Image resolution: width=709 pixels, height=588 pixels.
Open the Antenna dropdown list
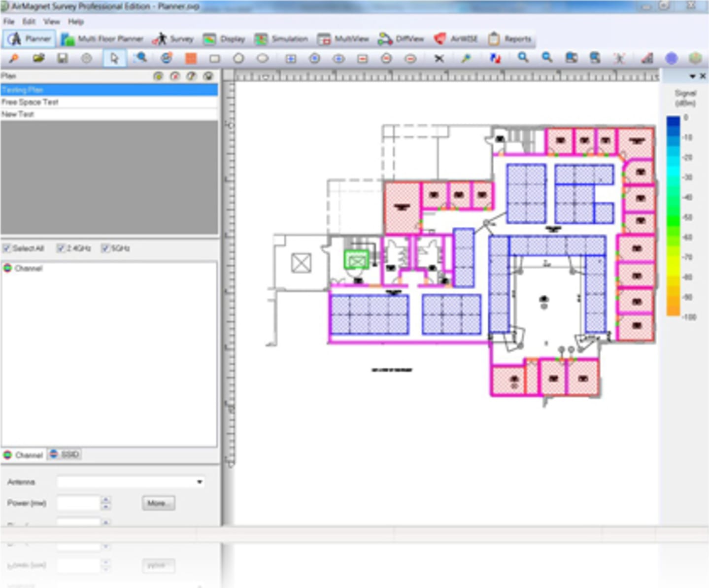200,482
